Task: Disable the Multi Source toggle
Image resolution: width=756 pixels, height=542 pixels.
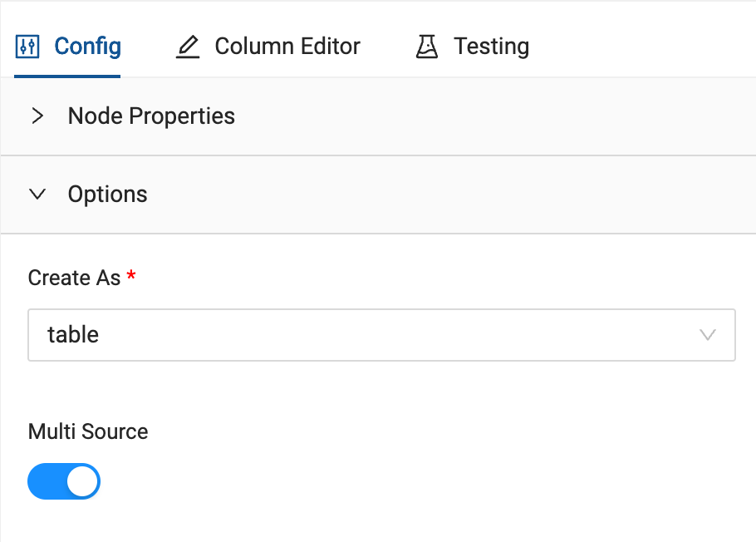Action: tap(64, 481)
